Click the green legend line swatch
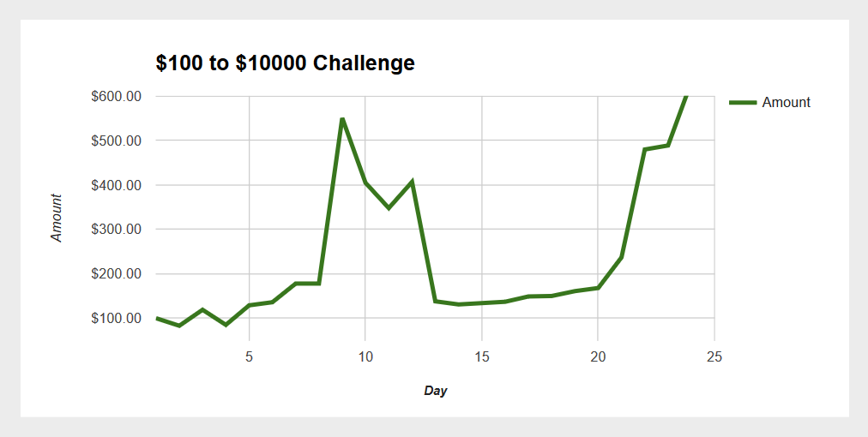 tap(743, 102)
